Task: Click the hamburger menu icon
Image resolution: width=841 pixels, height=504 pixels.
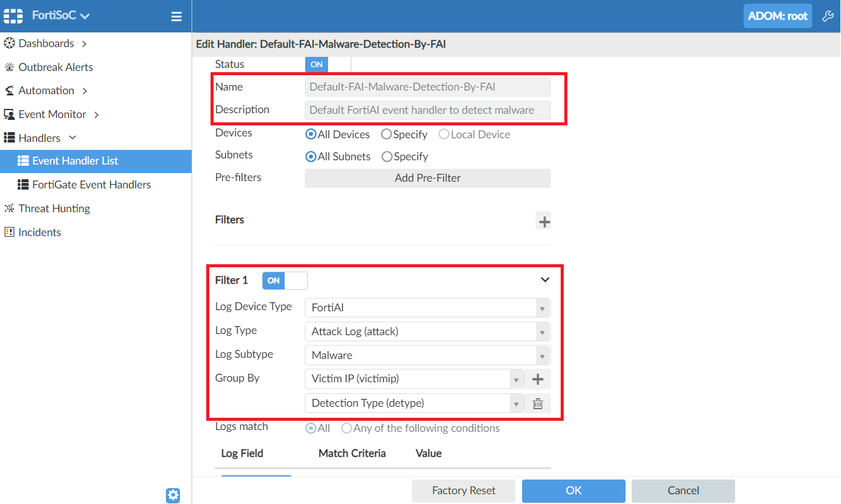Action: click(x=176, y=17)
